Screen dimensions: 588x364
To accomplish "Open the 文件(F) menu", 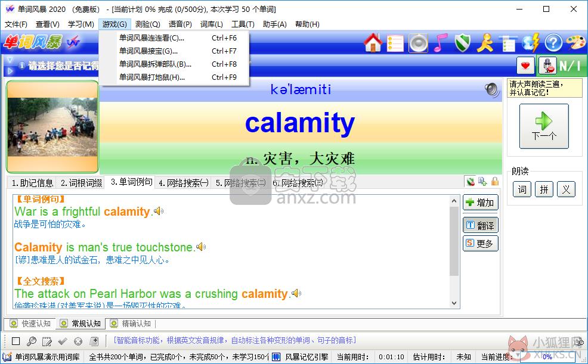I will click(x=16, y=24).
